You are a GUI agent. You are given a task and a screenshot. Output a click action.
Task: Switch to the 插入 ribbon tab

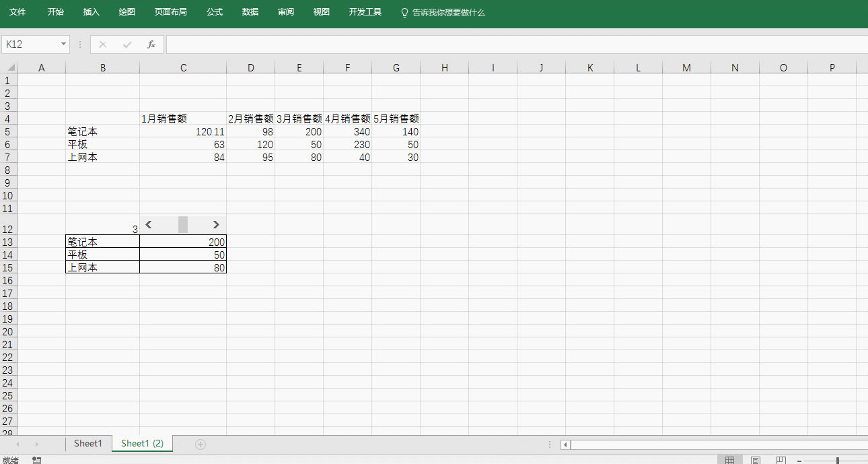tap(91, 12)
